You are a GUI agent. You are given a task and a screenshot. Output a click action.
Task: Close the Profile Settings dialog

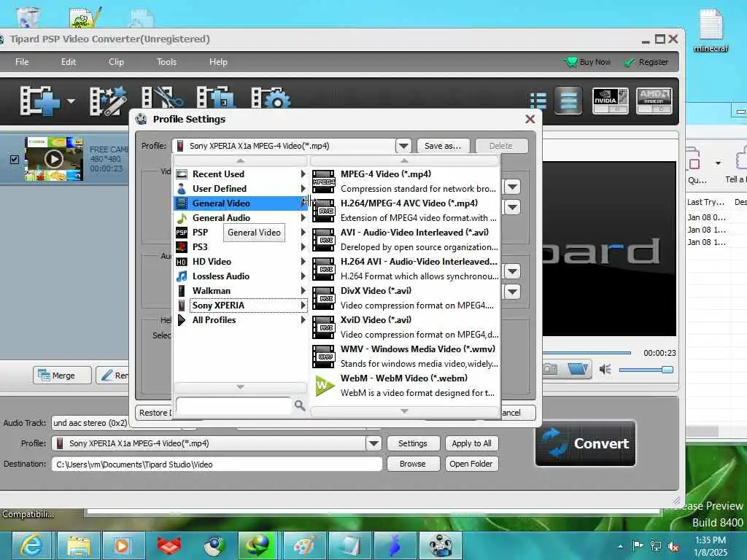tap(530, 119)
